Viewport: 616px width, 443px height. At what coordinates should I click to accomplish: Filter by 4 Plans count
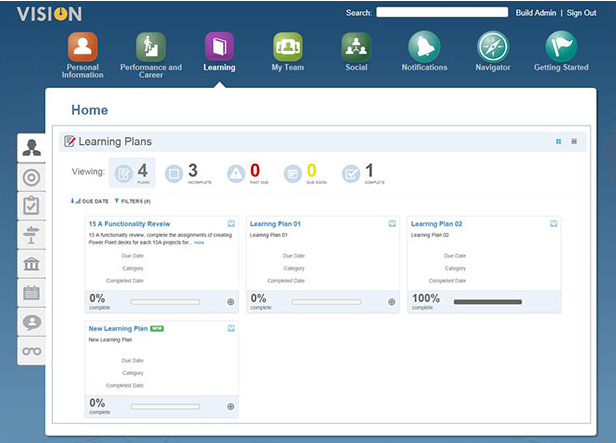132,172
